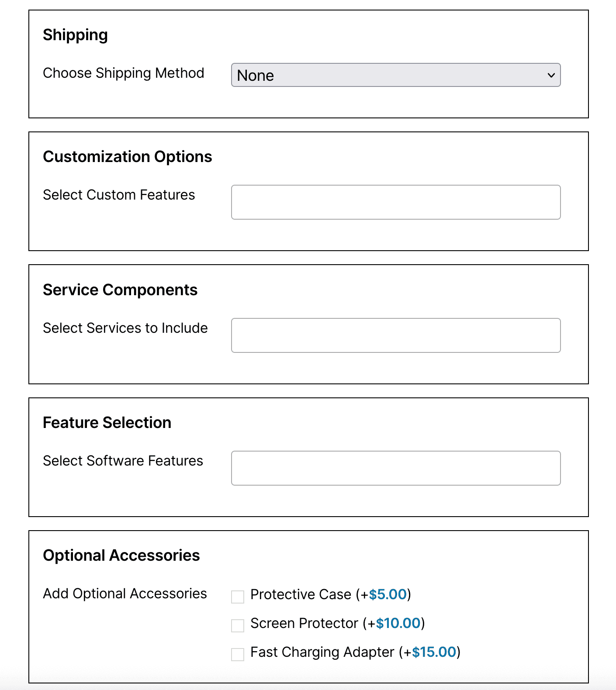Click the $5.00 price text
Image resolution: width=616 pixels, height=690 pixels.
tap(388, 594)
